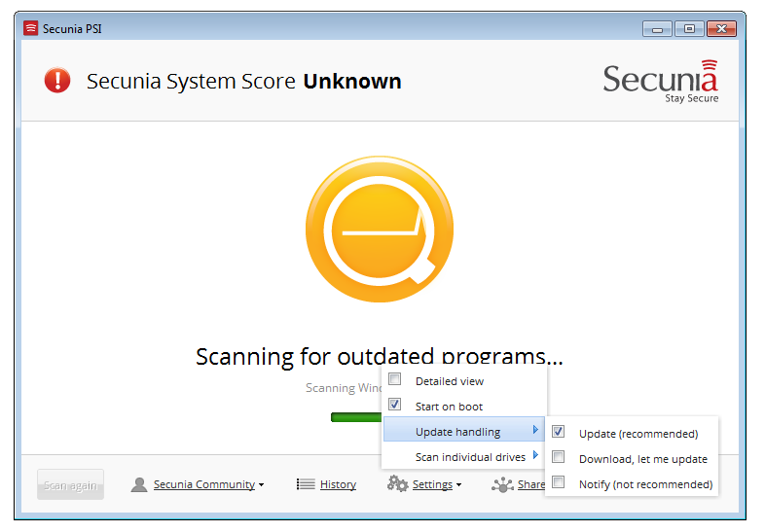Screen dimensions: 765x532
Task: Click the green scan progress bar
Action: (356, 417)
